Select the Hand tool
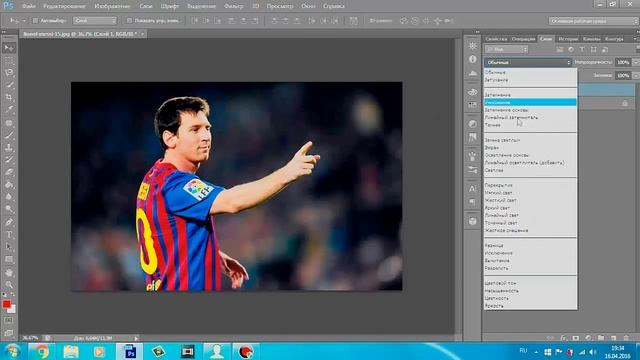The height and width of the screenshot is (360, 640). point(9,272)
